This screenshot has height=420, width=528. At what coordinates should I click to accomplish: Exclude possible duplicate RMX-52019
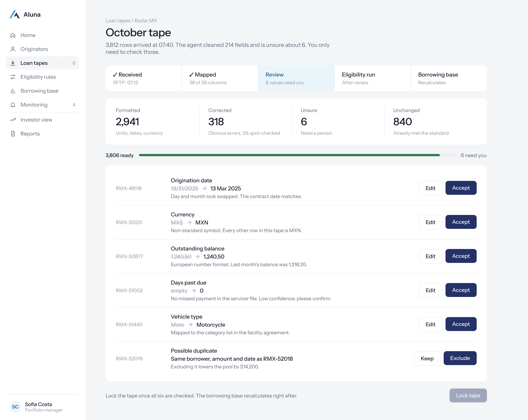pyautogui.click(x=460, y=358)
